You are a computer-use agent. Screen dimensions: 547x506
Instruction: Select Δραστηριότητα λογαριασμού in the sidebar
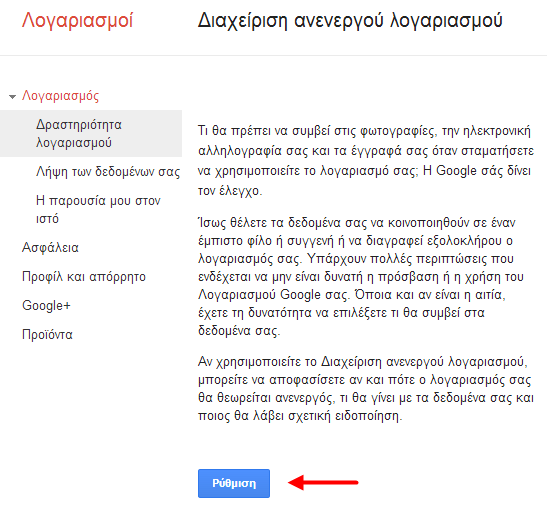pos(91,133)
